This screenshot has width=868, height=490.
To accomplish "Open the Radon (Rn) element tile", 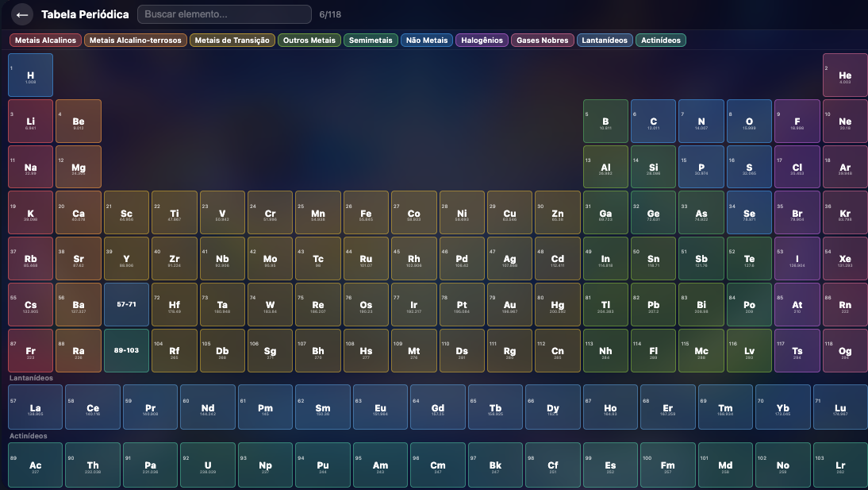I will [x=845, y=305].
